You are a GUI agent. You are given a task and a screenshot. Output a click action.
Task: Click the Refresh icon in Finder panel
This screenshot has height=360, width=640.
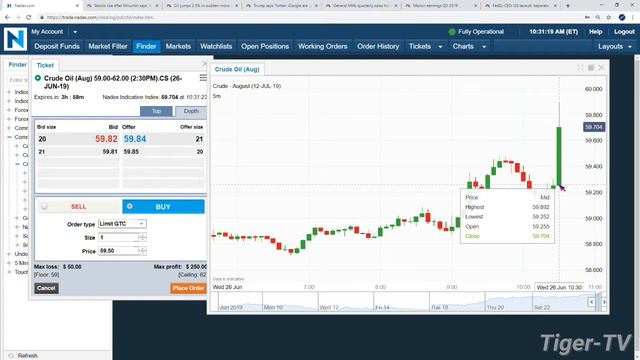tap(11, 356)
